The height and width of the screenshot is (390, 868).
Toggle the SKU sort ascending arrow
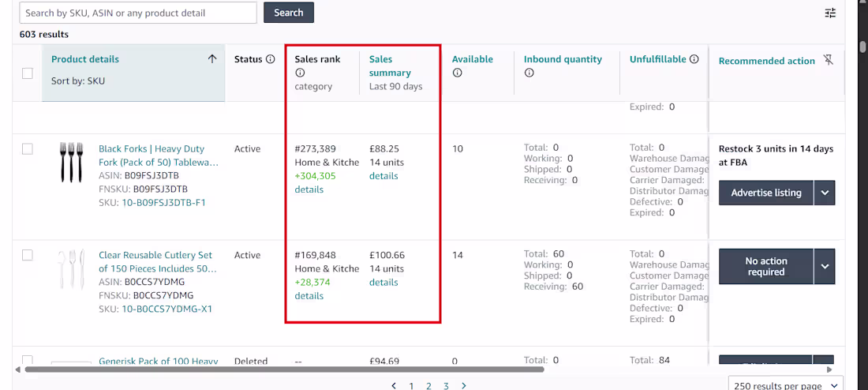point(212,59)
